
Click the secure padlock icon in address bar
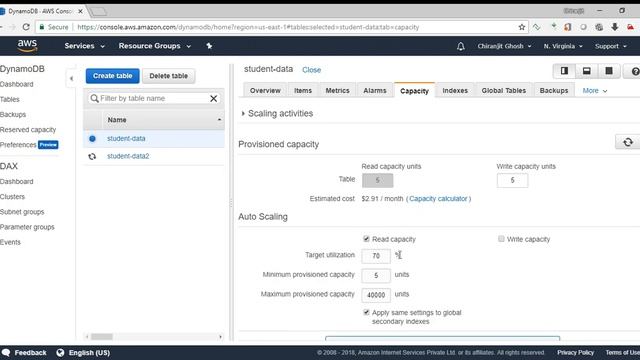(41, 27)
